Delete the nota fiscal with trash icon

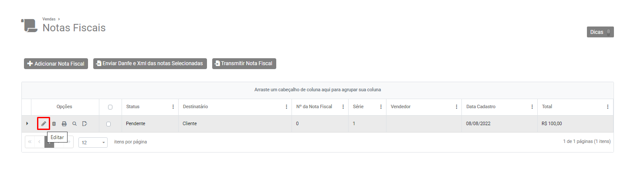[54, 124]
